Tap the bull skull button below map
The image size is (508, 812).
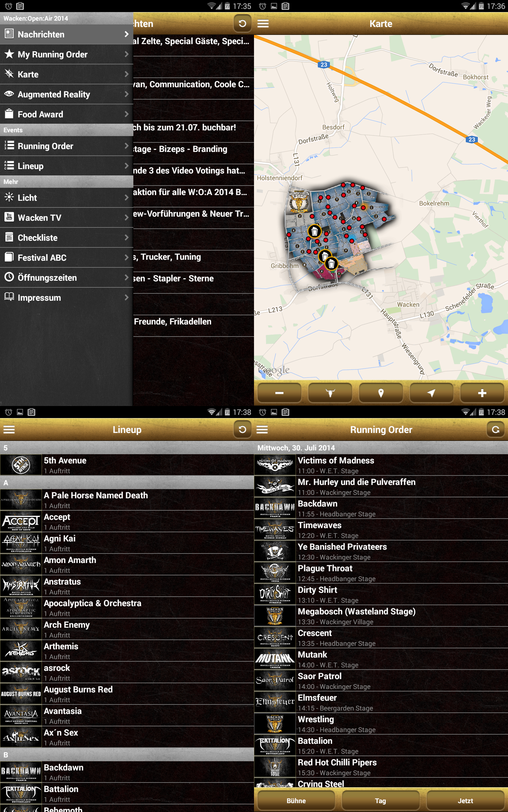tap(330, 393)
